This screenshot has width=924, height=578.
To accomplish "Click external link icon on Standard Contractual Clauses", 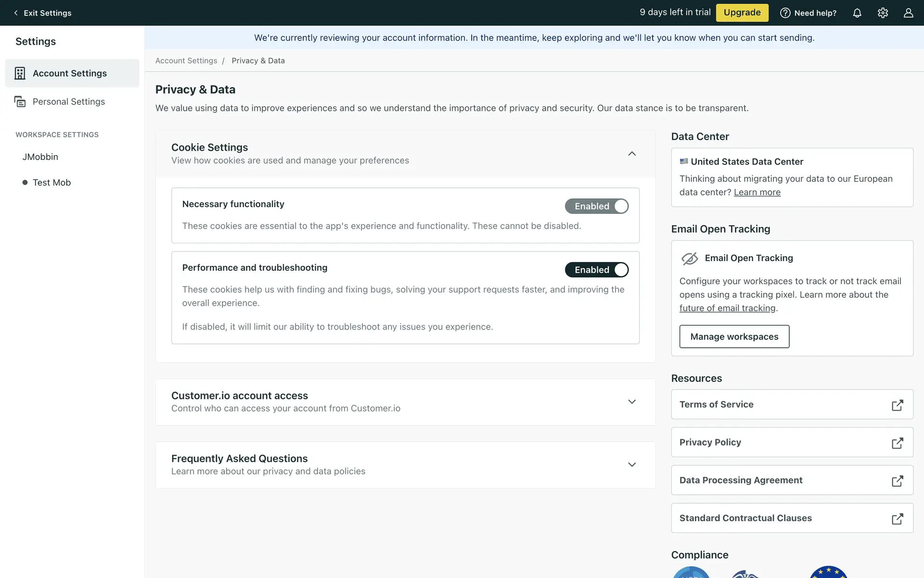I will [897, 519].
